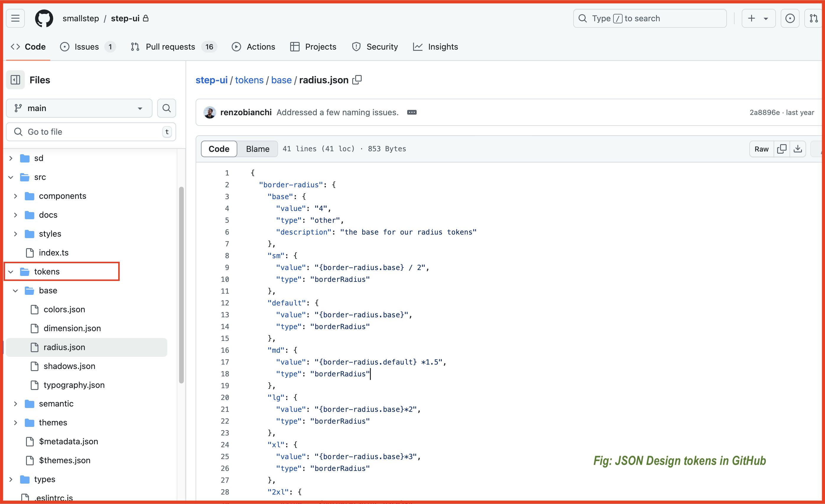Collapse the Files sidebar panel
Image resolution: width=825 pixels, height=504 pixels.
coord(15,80)
